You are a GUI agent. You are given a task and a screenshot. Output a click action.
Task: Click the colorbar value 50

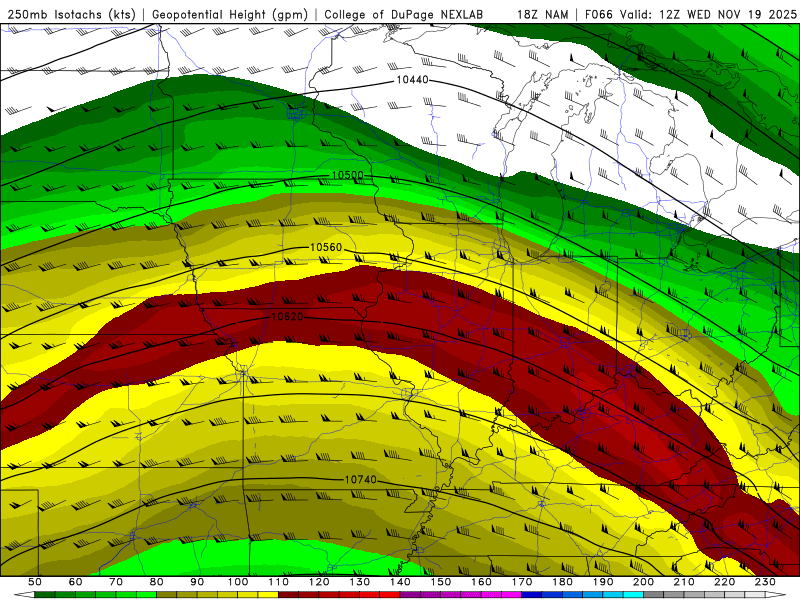point(34,582)
